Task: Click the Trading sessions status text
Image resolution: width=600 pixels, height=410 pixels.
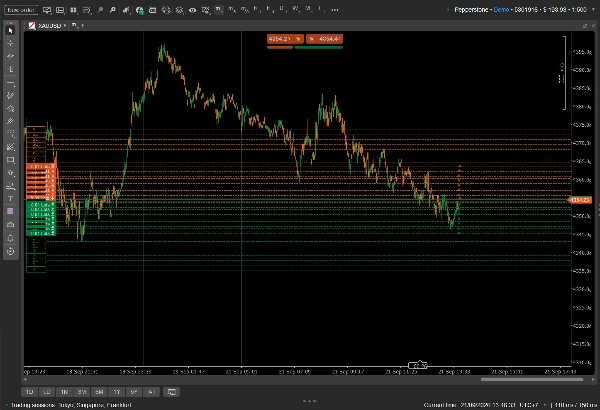Action: coord(71,405)
